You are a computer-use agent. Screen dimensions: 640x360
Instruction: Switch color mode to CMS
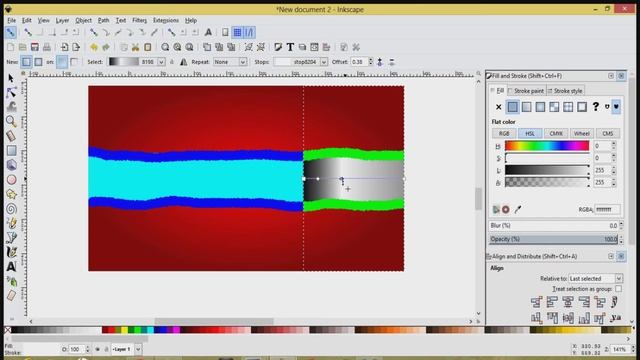click(x=607, y=133)
